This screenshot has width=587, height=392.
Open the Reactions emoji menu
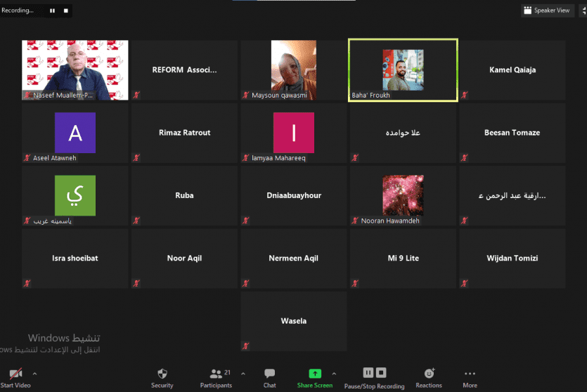[x=429, y=374]
